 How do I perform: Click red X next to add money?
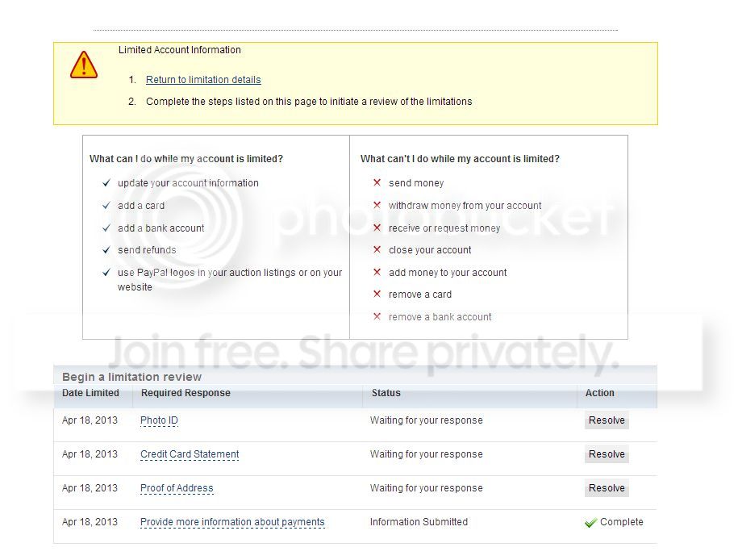coord(377,272)
